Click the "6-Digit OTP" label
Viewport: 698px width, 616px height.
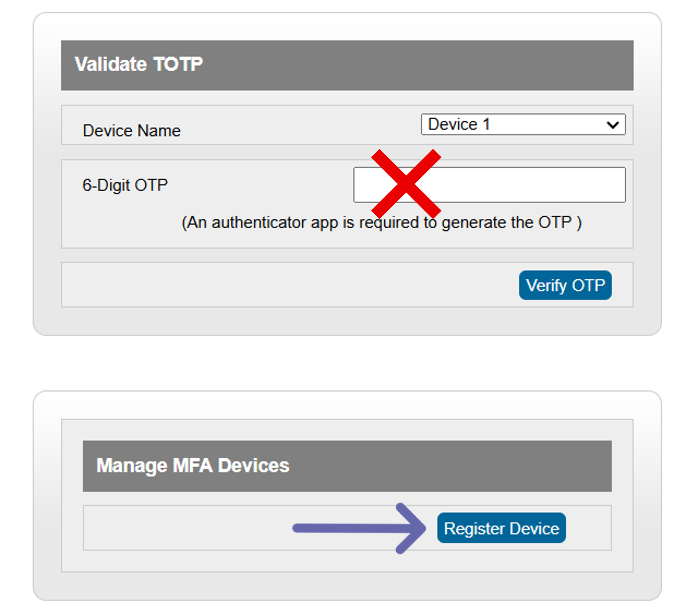pos(125,185)
